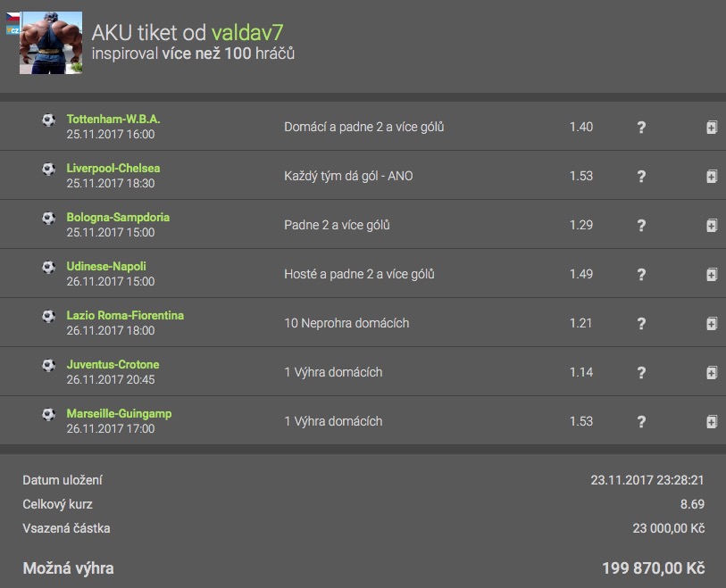Click the add icon for Marseille-Guingamp row
The width and height of the screenshot is (726, 588).
click(x=712, y=422)
